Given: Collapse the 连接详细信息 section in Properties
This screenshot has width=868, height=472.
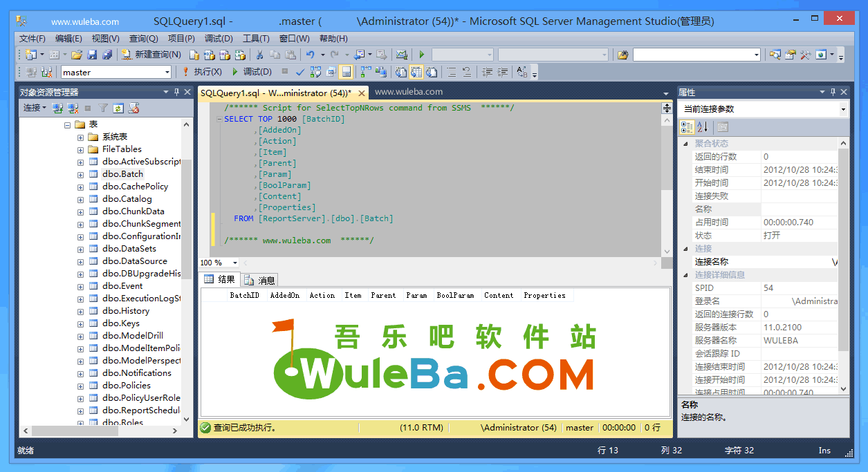Looking at the screenshot, I should pos(686,275).
